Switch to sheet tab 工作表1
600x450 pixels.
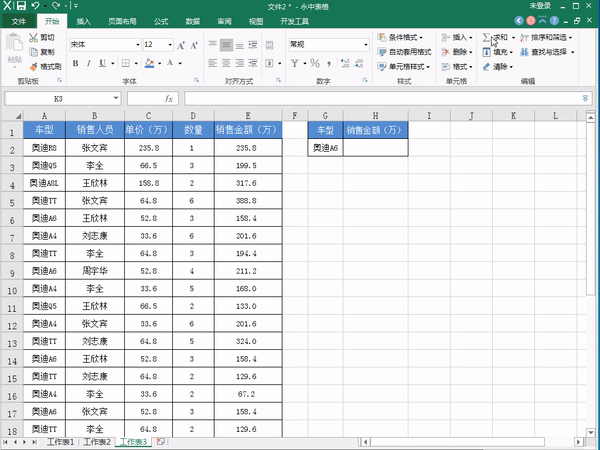coord(60,442)
